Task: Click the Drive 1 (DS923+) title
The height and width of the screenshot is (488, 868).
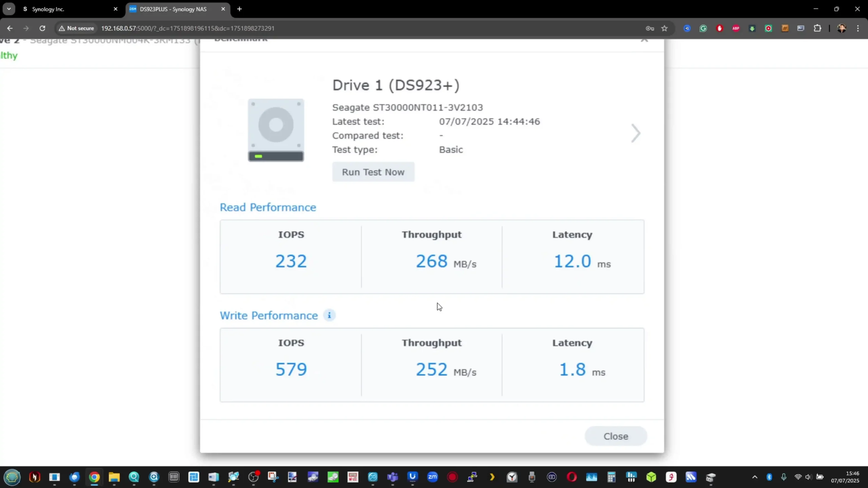Action: pos(396,85)
